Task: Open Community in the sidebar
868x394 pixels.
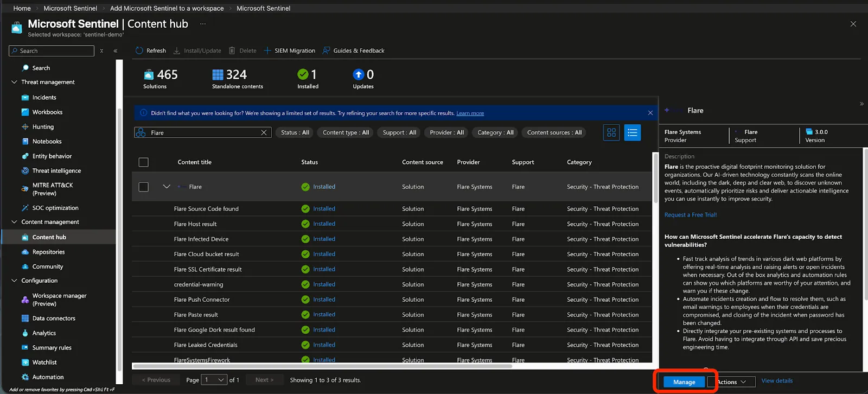Action: 48,267
